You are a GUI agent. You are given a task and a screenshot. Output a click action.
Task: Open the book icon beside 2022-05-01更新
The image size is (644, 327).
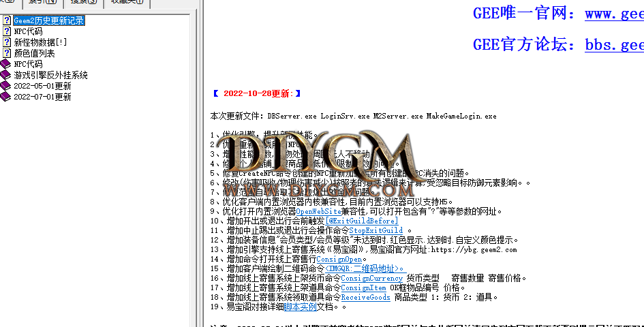coord(5,86)
